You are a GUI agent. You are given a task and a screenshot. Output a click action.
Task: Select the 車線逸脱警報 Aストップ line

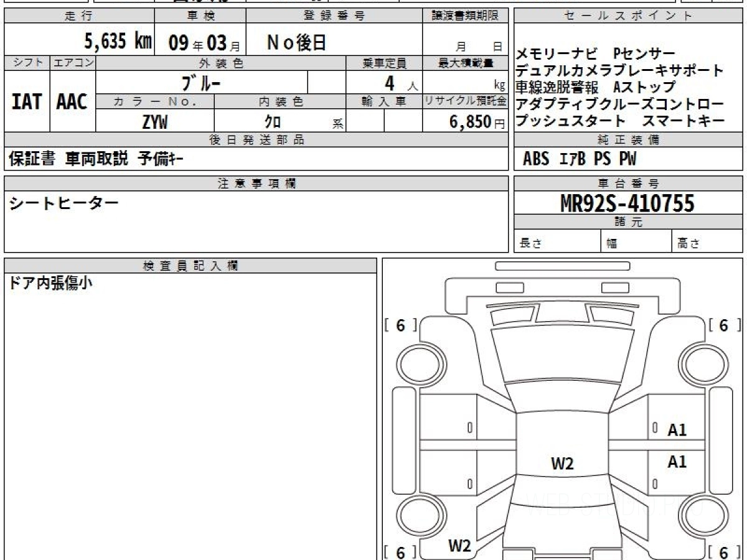[x=596, y=87]
